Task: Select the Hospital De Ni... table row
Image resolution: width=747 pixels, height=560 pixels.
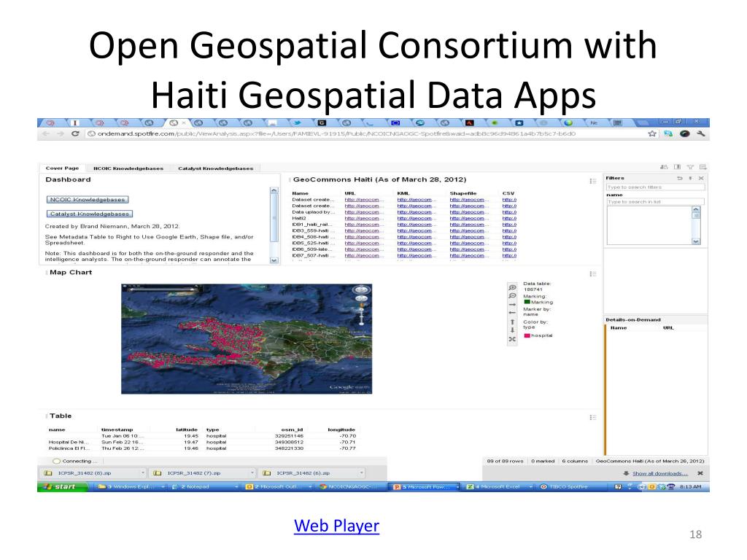Action: click(x=203, y=442)
